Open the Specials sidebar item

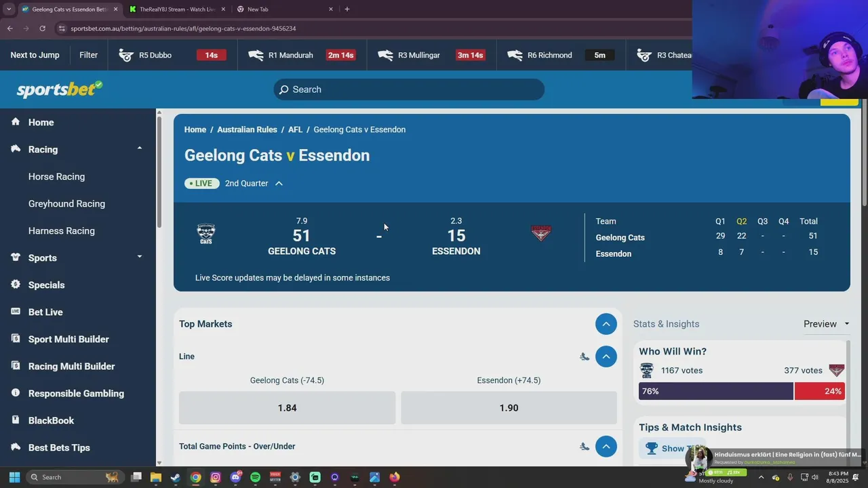(x=46, y=285)
